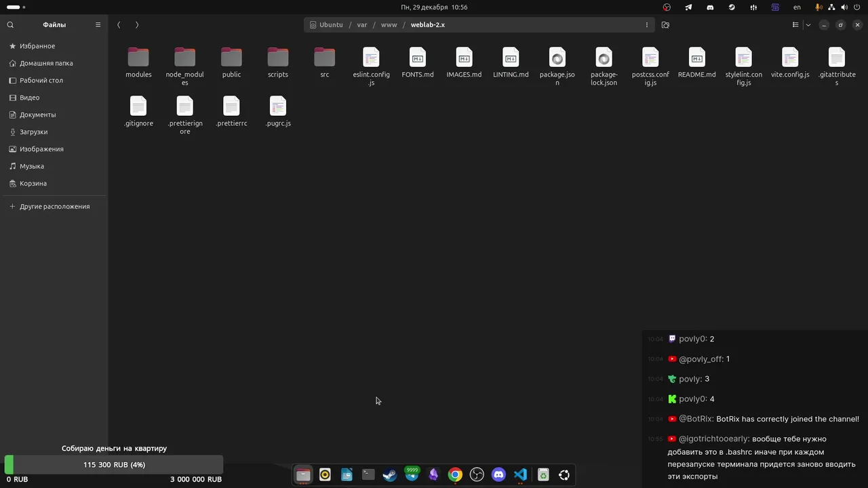868x488 pixels.
Task: Select the .pugrc.js file
Action: (x=278, y=112)
